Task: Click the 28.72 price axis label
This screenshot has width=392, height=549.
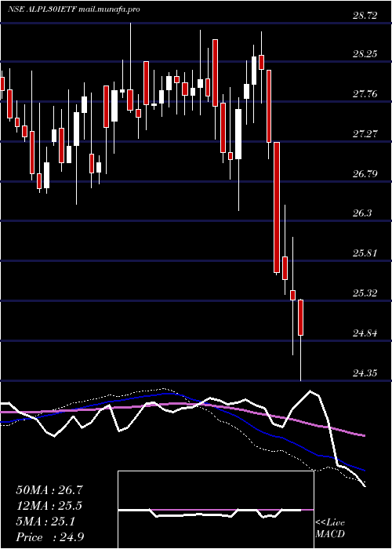Action: coord(365,15)
